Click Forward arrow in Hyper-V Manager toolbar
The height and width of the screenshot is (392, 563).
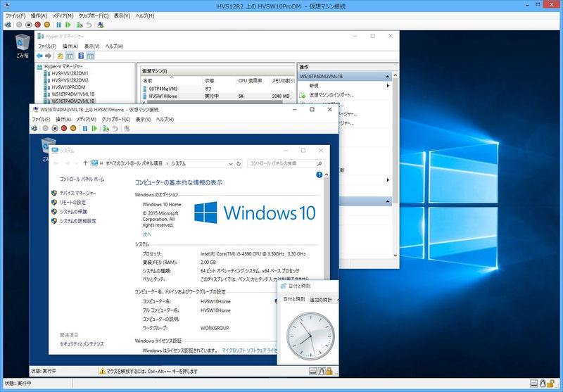pos(48,56)
